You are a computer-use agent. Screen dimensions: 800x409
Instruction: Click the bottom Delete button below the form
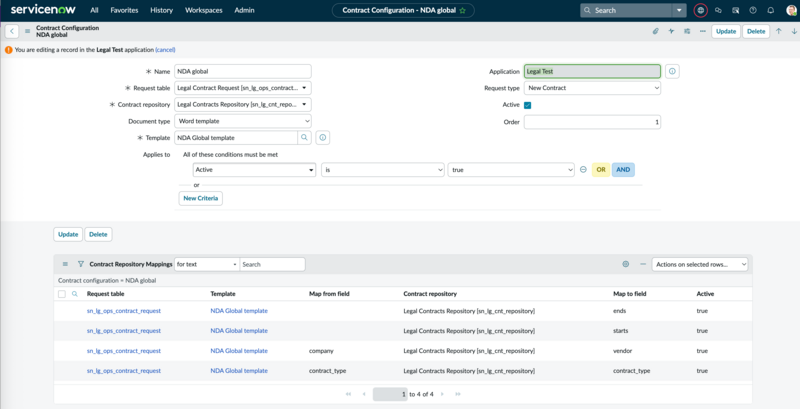98,235
